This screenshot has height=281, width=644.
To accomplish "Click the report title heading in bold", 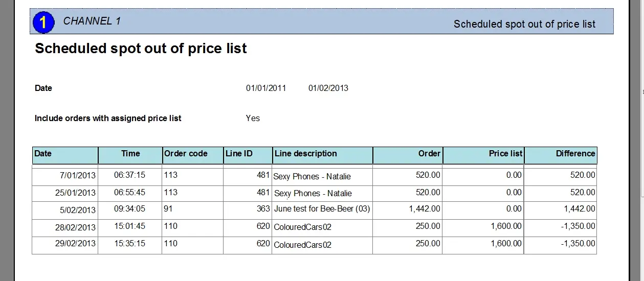I will (141, 49).
